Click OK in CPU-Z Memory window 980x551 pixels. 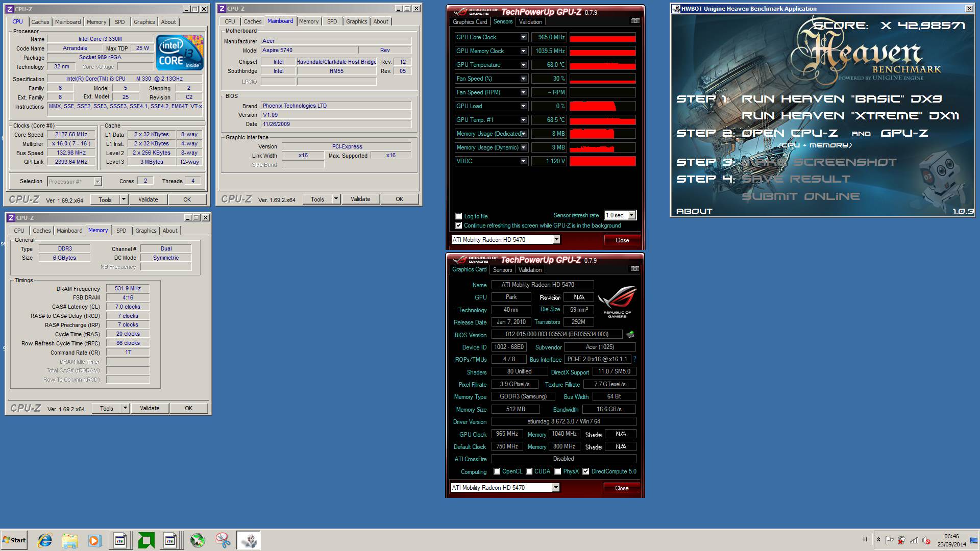click(x=189, y=408)
